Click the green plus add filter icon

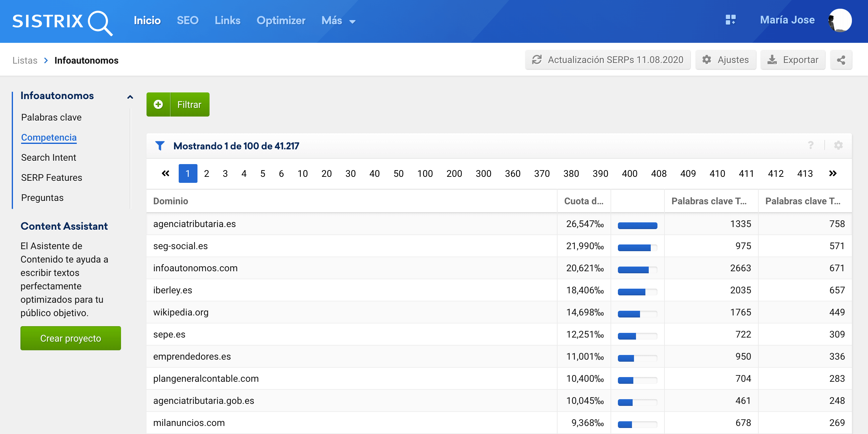coord(158,105)
